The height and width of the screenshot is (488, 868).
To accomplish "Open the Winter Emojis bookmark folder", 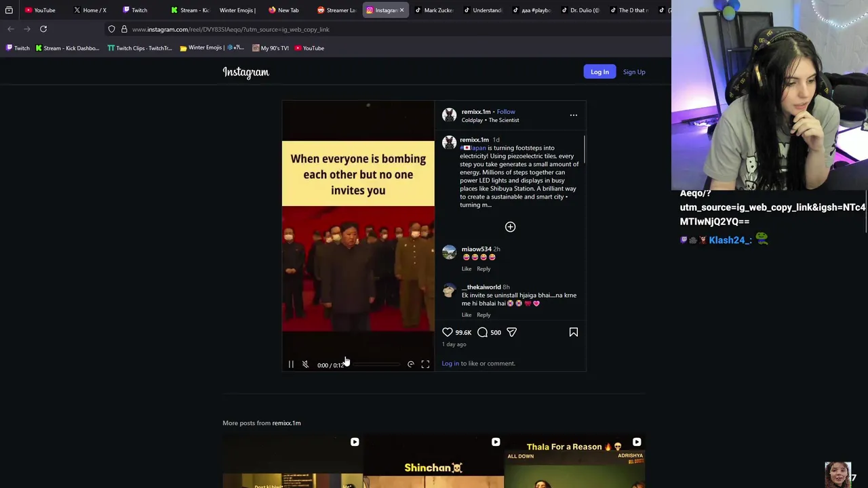I will [212, 48].
